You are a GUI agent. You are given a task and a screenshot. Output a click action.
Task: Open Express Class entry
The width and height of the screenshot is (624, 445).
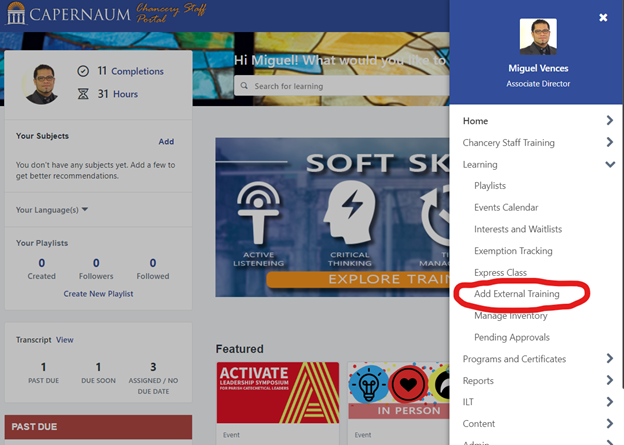coord(500,273)
